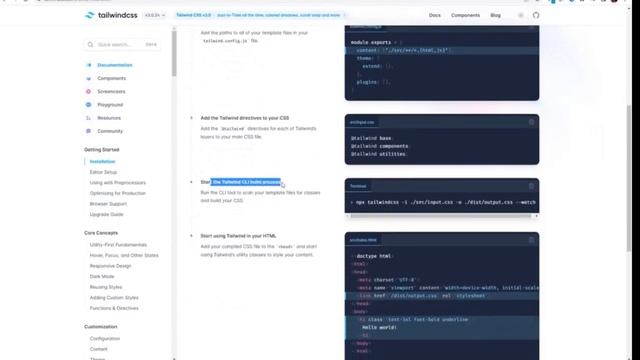Screen dimensions: 640x360
Task: Open the Documentation sidebar link
Action: coord(115,65)
